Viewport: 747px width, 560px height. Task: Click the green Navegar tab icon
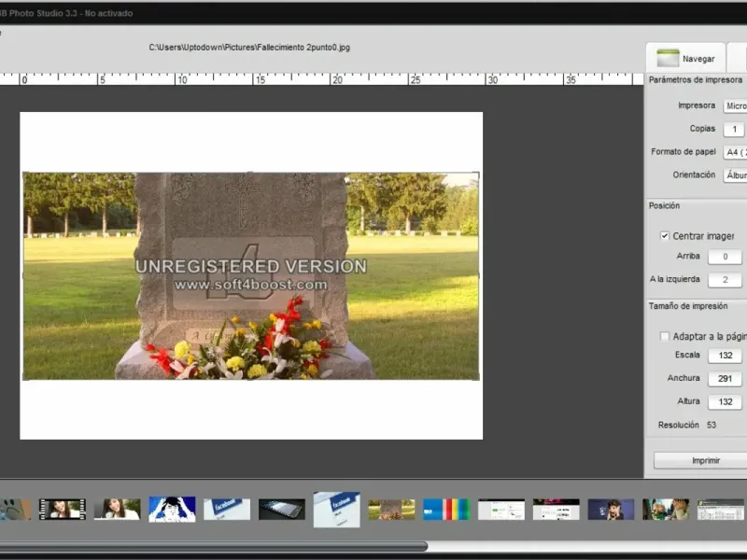pos(667,58)
